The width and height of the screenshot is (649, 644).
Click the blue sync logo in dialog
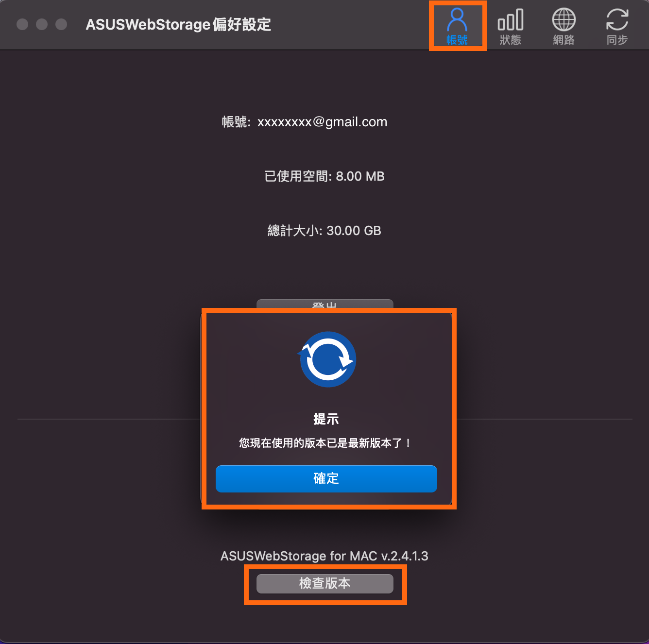tap(328, 359)
